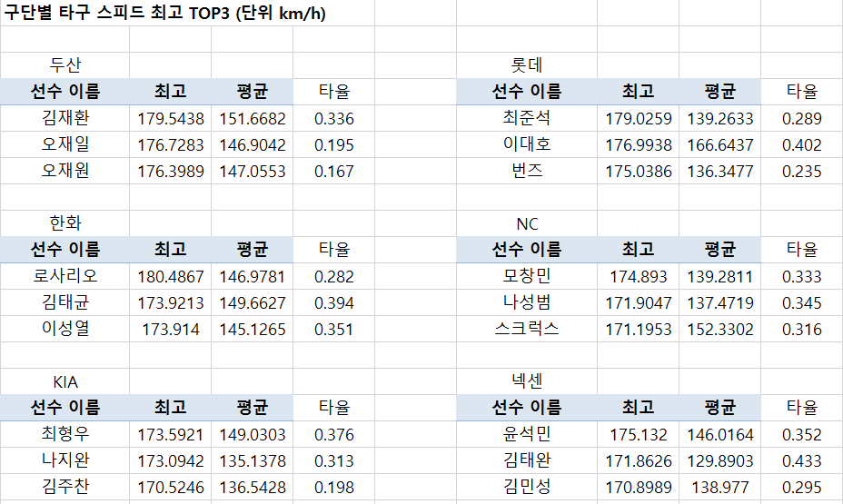Image resolution: width=843 pixels, height=504 pixels.
Task: Click the average value 166.6437
Action: (x=719, y=144)
